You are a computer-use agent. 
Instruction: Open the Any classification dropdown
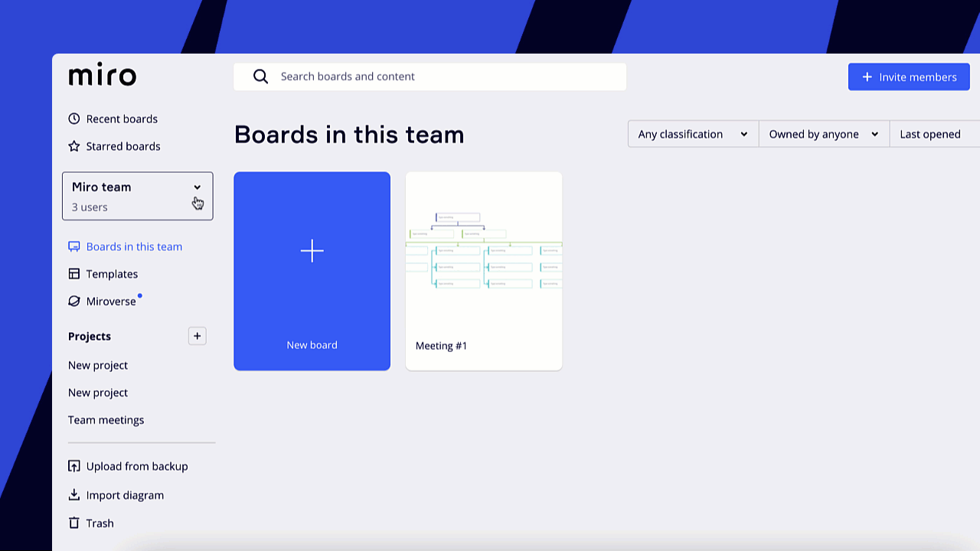(x=692, y=134)
